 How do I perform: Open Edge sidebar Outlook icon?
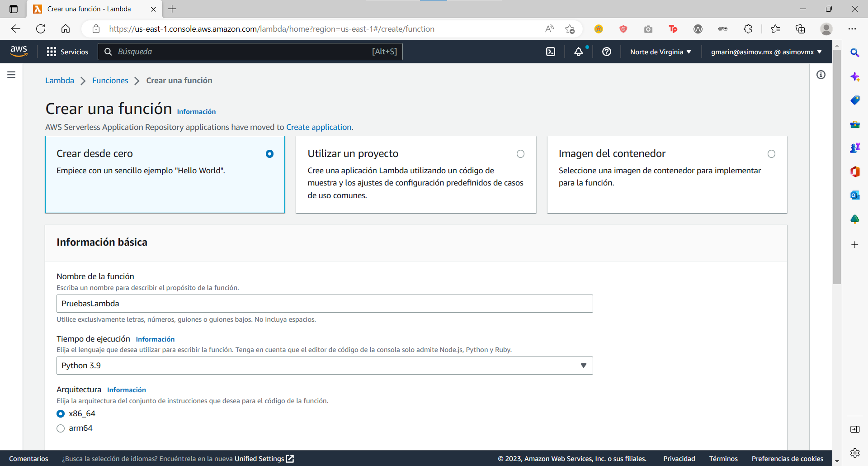tap(855, 195)
